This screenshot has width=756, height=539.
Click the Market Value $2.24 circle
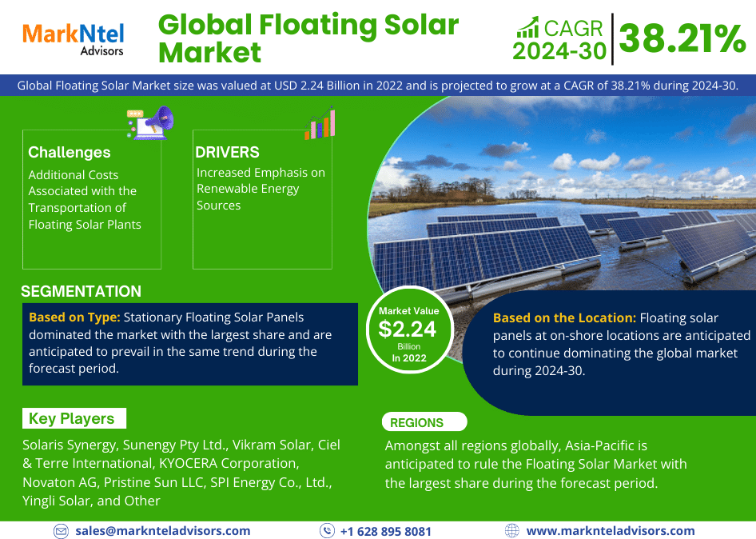tap(409, 331)
